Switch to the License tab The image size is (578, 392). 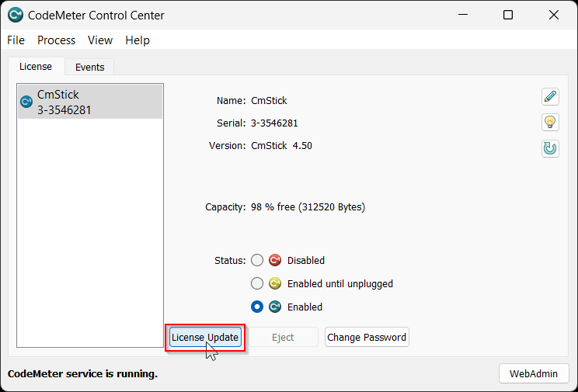[36, 67]
